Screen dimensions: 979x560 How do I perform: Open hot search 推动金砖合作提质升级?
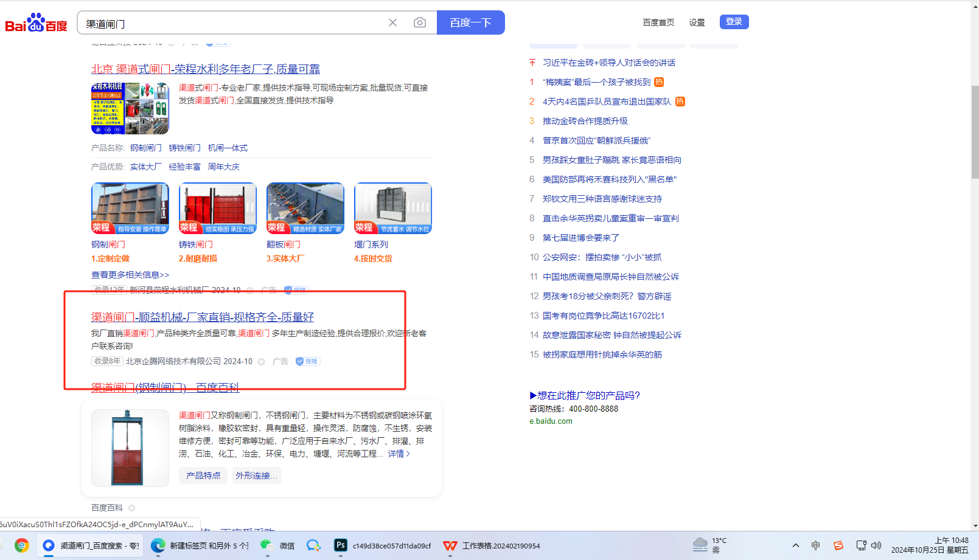pos(585,121)
